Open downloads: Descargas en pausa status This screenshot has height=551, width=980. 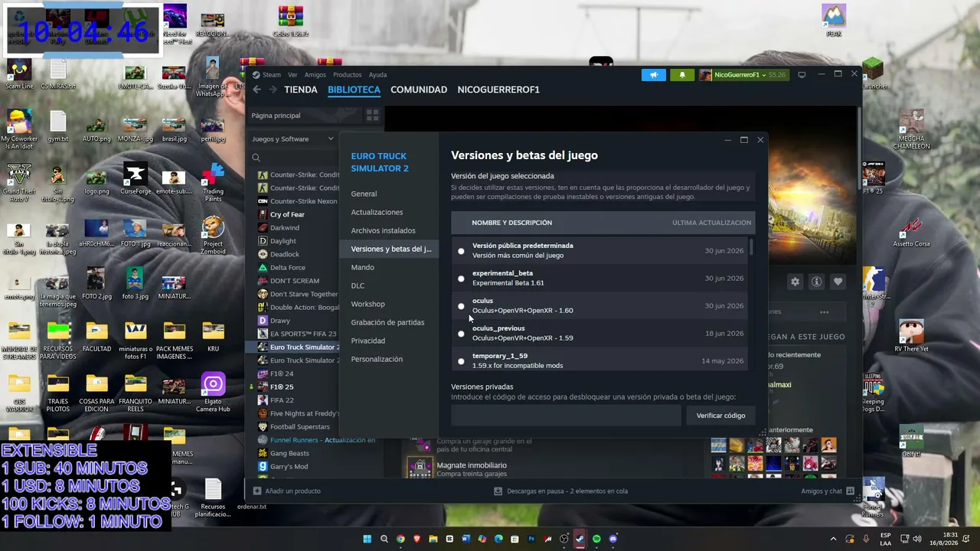click(x=560, y=491)
